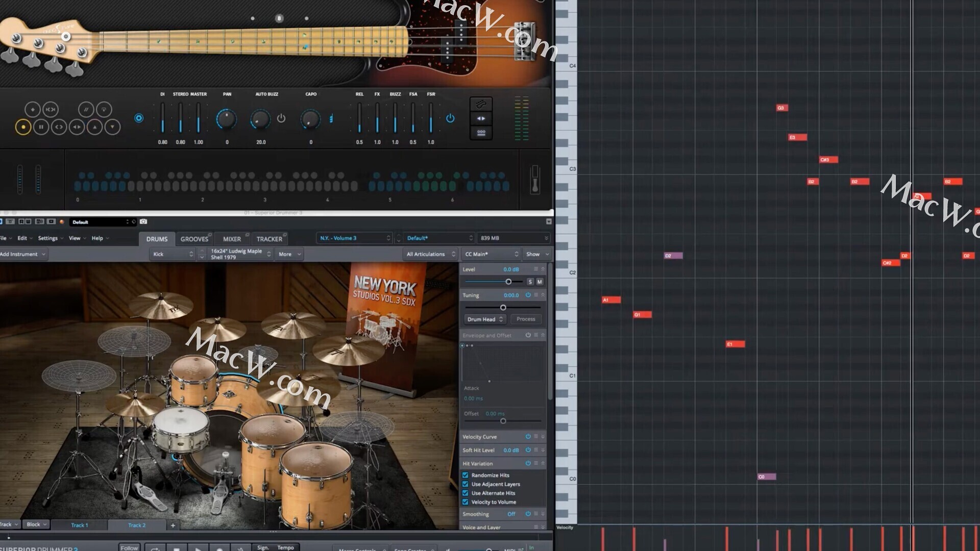980x551 pixels.
Task: Click the W automation write button
Action: click(x=28, y=222)
